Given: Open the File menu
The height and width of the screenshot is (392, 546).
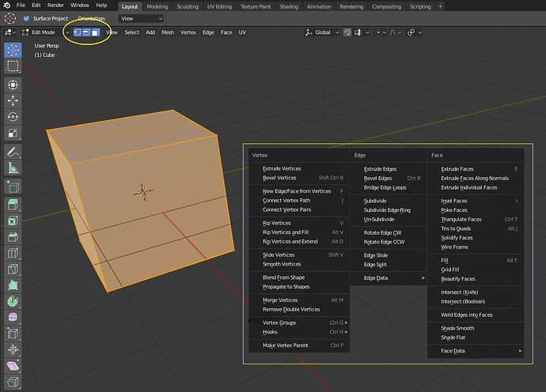Looking at the screenshot, I should point(21,6).
